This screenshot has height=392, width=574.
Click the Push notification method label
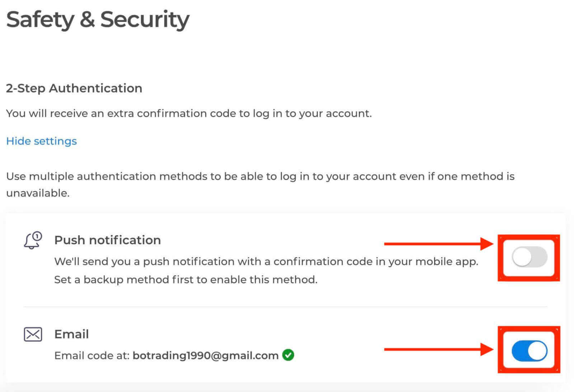tap(107, 240)
